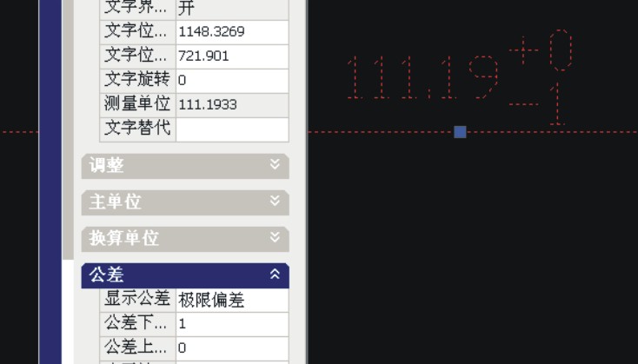The image size is (638, 364).
Task: Click the properties panel vertical scrollbar
Action: 68,129
